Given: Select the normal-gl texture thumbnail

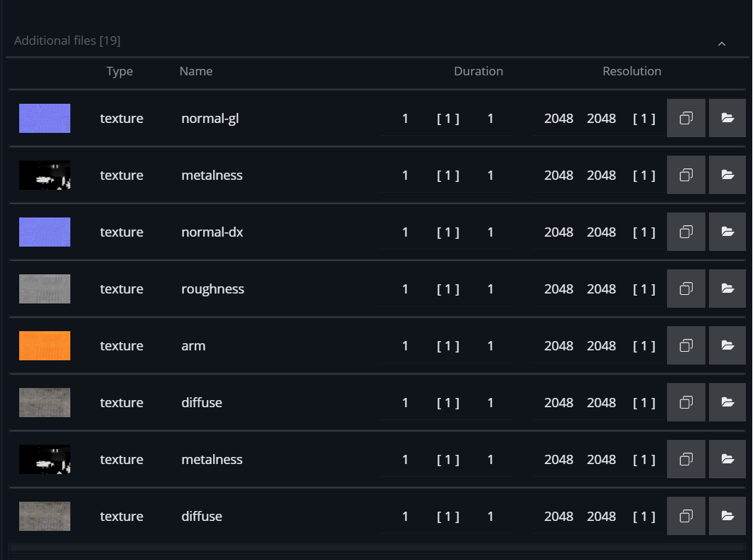Looking at the screenshot, I should coord(45,118).
